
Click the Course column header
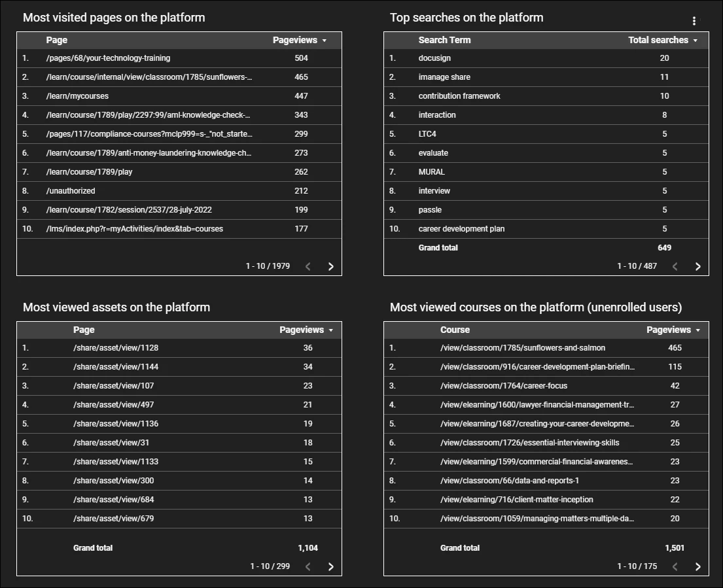(x=455, y=330)
